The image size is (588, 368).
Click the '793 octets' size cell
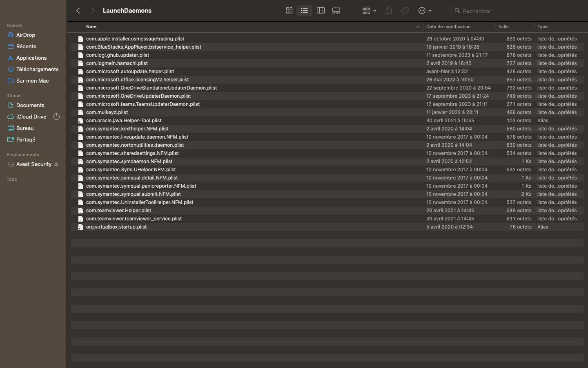click(519, 88)
